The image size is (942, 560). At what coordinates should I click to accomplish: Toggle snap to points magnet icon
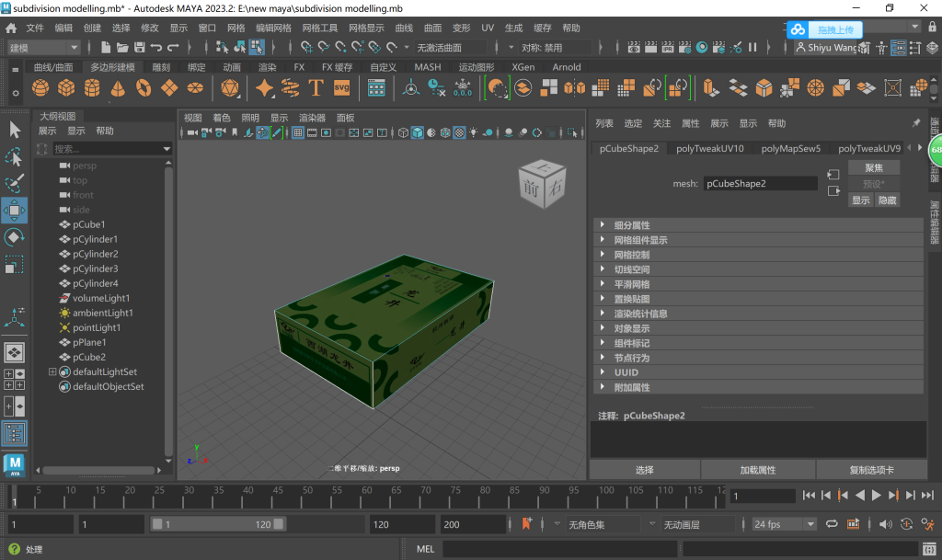(340, 48)
